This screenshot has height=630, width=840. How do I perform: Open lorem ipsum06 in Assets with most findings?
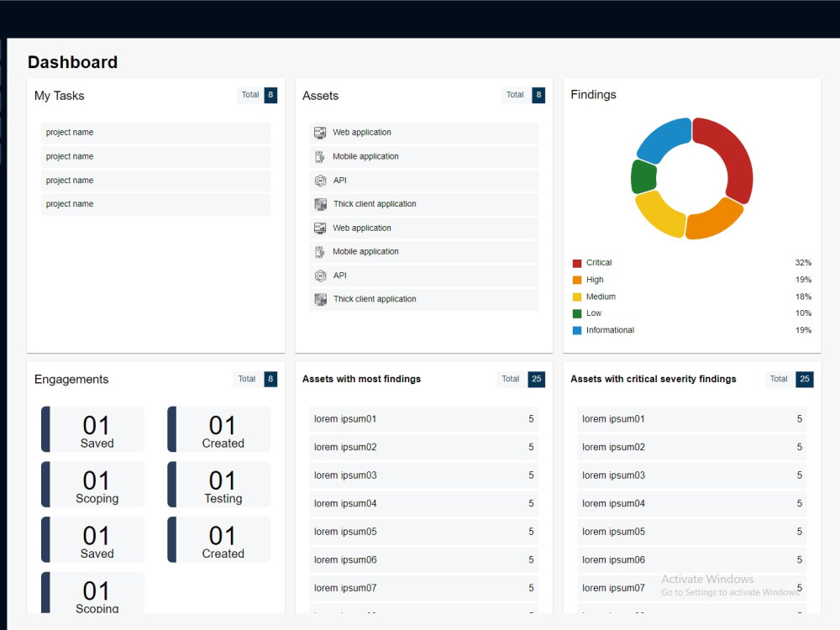pos(423,559)
